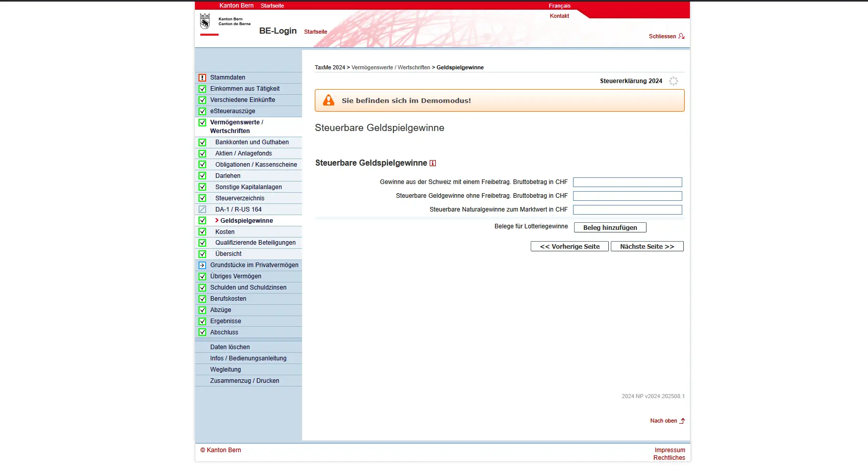
Task: Click the loading spinner next to Steuererklärung 2024
Action: click(674, 81)
